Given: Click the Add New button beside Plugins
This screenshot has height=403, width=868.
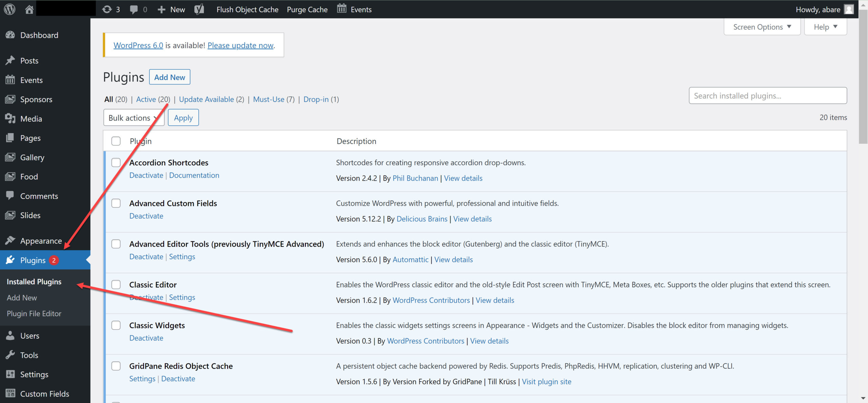Looking at the screenshot, I should coord(170,77).
